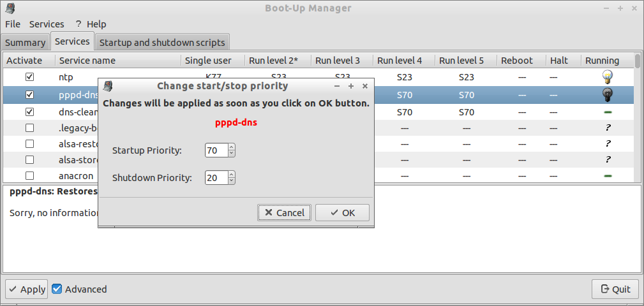Click the Single user column header

[x=213, y=61]
